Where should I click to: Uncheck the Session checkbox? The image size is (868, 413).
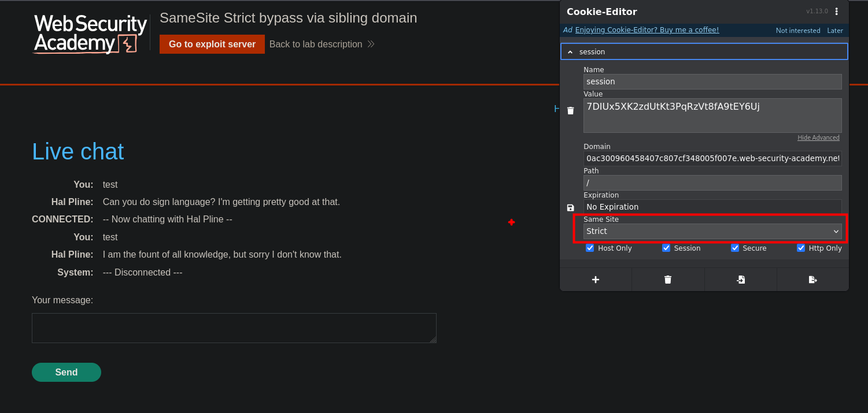click(x=666, y=248)
